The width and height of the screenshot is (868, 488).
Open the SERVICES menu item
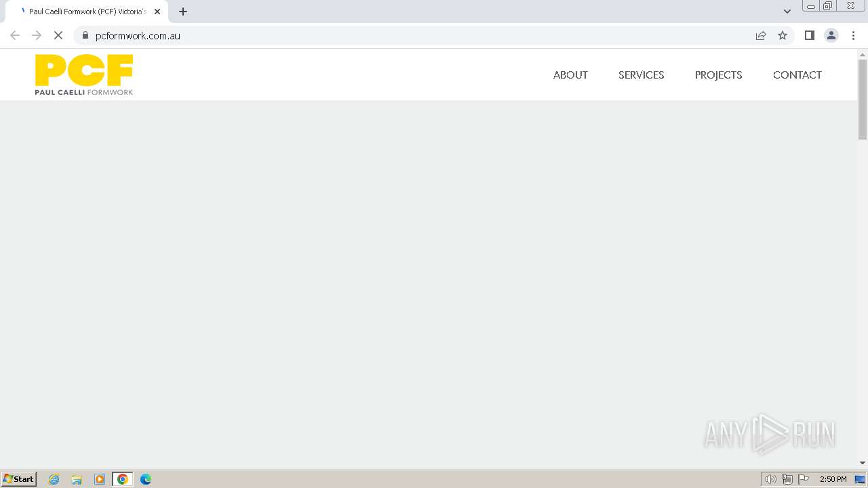tap(641, 75)
